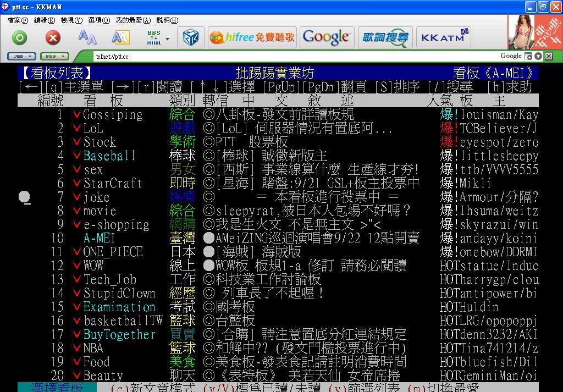Click the plain blue AA font size icon
The image size is (563, 392).
[x=87, y=37]
